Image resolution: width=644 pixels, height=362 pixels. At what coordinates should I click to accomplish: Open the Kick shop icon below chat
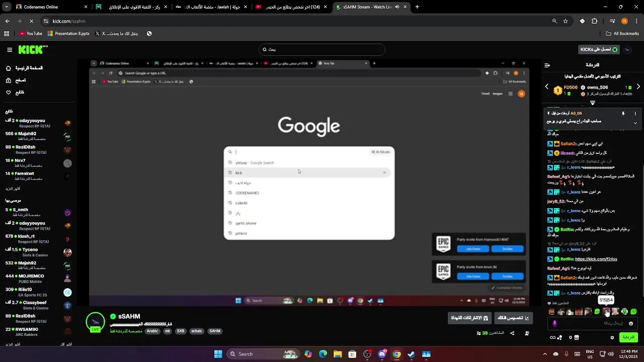[x=577, y=337]
